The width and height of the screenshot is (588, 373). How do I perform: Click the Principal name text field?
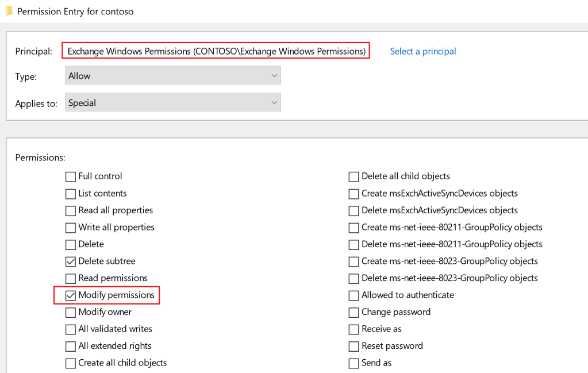point(216,51)
